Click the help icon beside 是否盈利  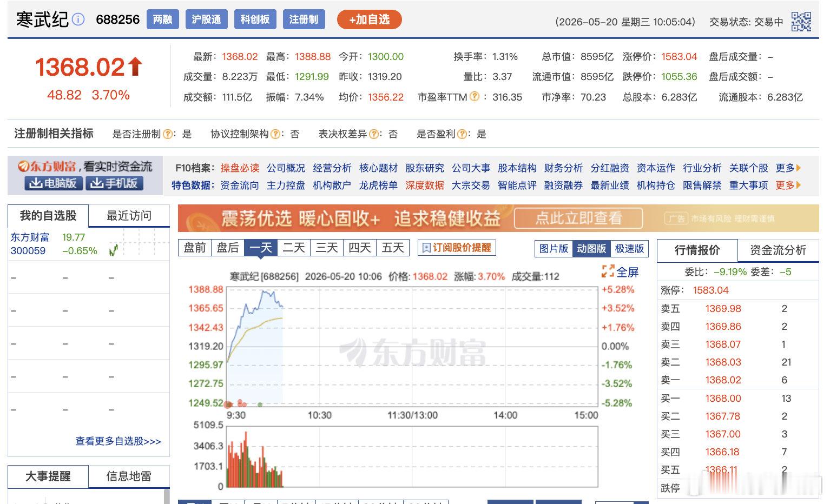point(462,134)
